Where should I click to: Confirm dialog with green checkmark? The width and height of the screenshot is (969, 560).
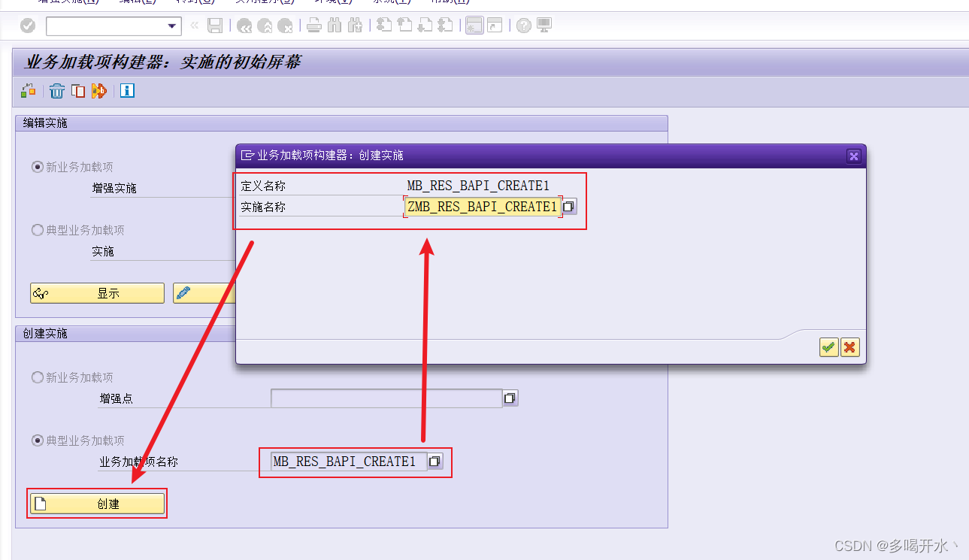828,347
